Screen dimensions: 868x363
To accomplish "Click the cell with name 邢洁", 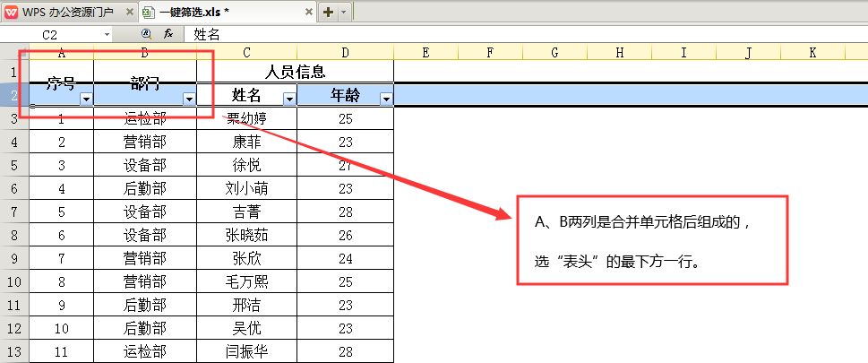I will 247,305.
